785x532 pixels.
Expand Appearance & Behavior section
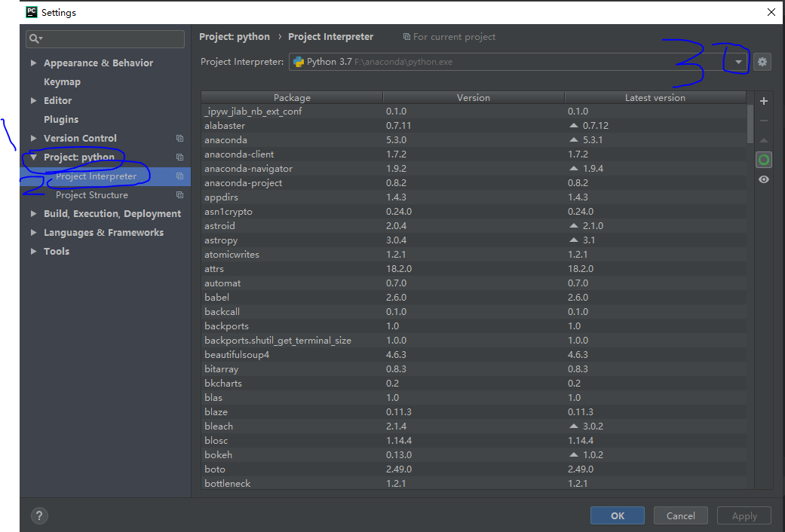pos(33,63)
